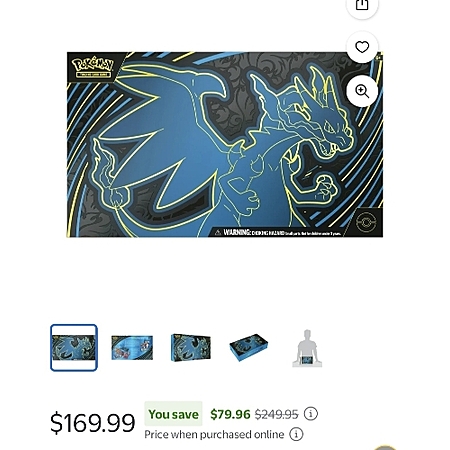Click Price when purchased online text
This screenshot has width=450, height=450.
[x=214, y=435]
